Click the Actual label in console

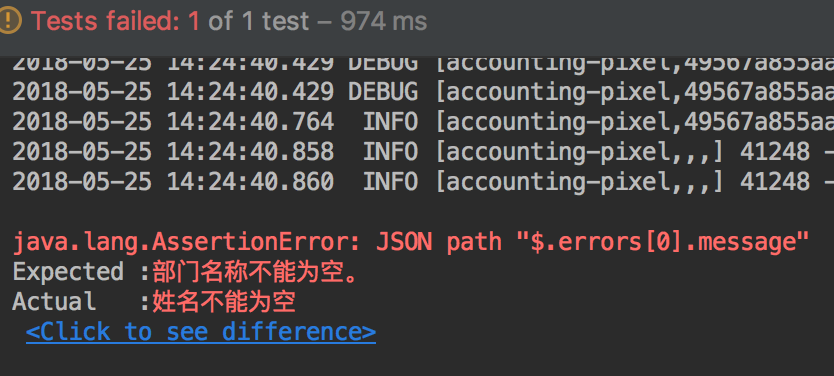[54, 302]
